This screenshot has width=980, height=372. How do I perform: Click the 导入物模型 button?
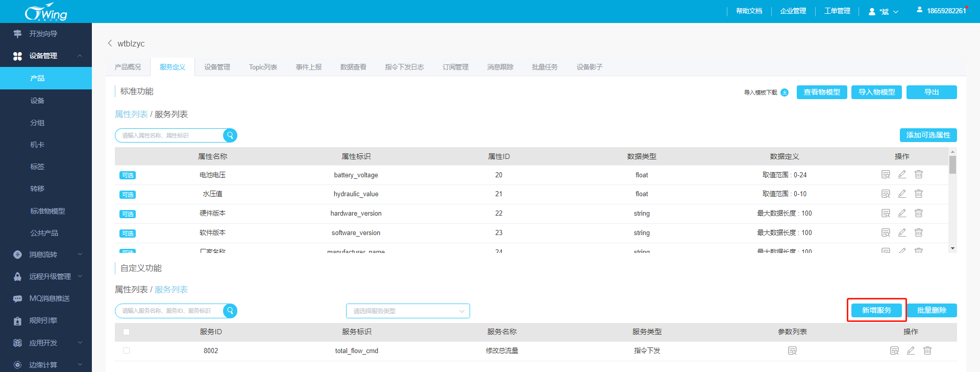[876, 92]
